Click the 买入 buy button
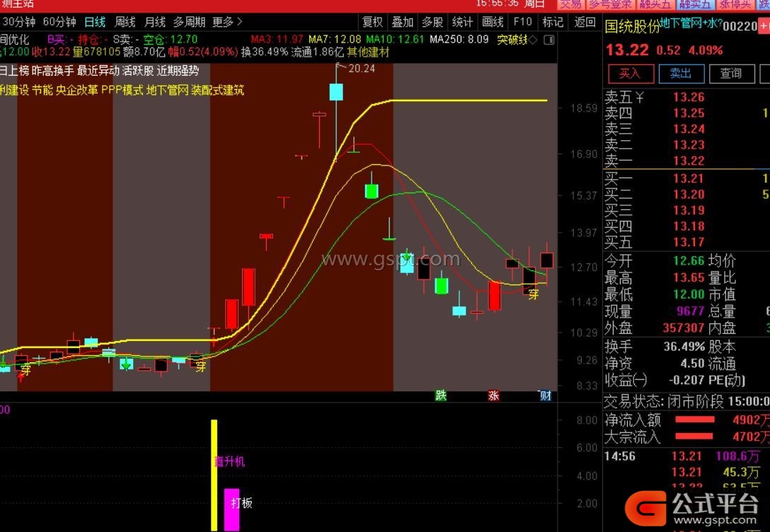The width and height of the screenshot is (770, 532). click(631, 74)
